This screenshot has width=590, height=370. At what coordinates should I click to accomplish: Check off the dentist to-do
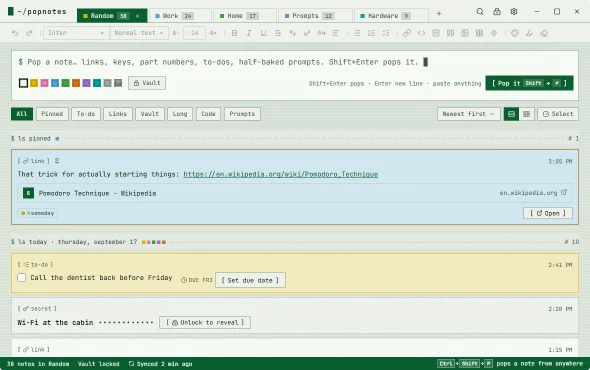[x=21, y=277]
